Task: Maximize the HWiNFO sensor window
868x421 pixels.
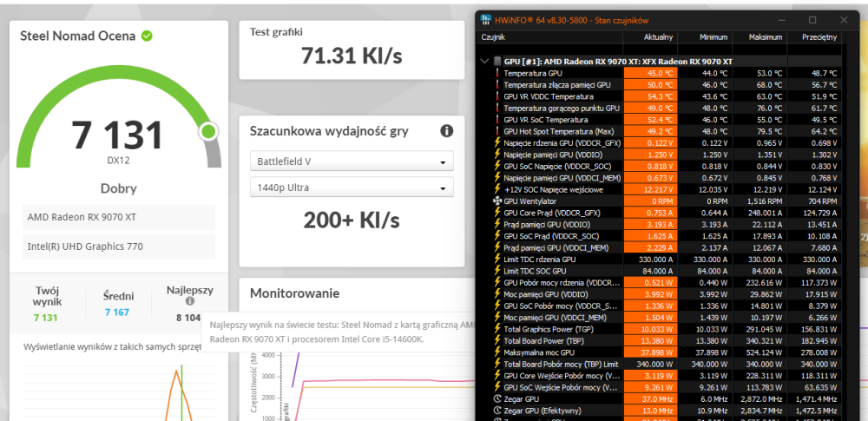Action: (812, 20)
